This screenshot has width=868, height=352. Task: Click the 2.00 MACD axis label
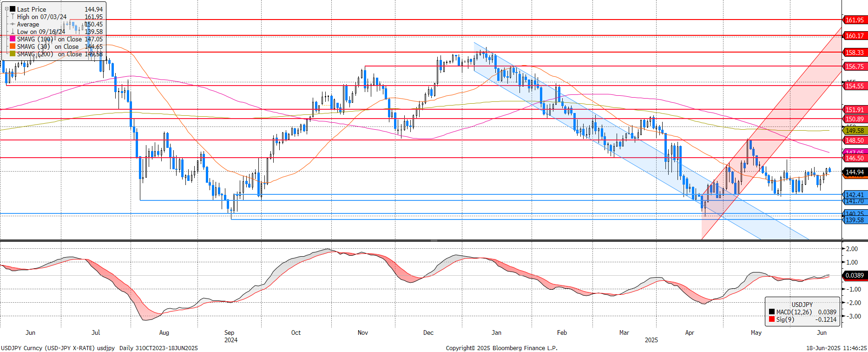(852, 249)
